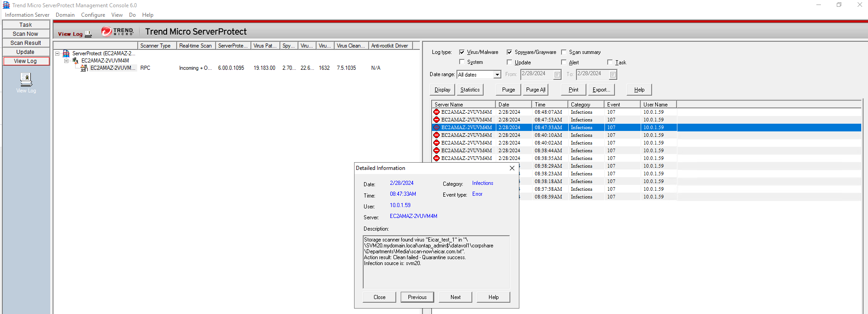Screen dimensions: 868x314
Task: Collapse the ServerProtect root tree node
Action: 58,53
